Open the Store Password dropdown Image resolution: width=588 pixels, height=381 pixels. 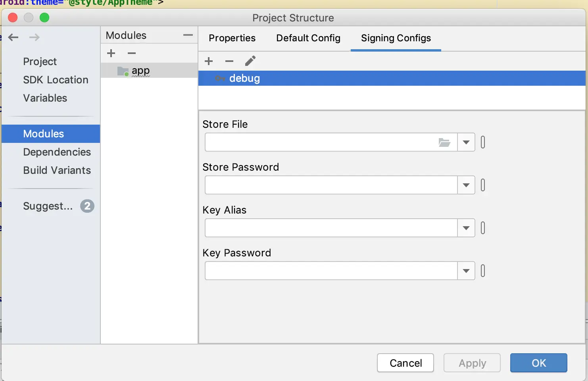coord(466,185)
